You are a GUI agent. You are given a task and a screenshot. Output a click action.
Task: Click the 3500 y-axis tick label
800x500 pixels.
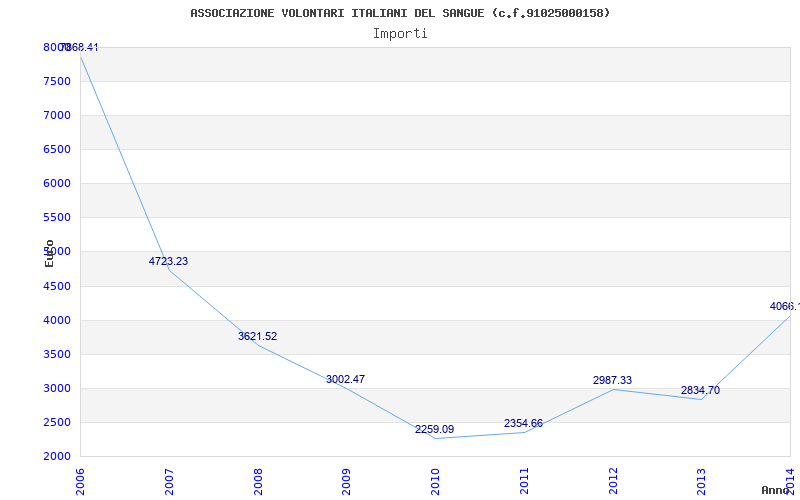coord(57,355)
